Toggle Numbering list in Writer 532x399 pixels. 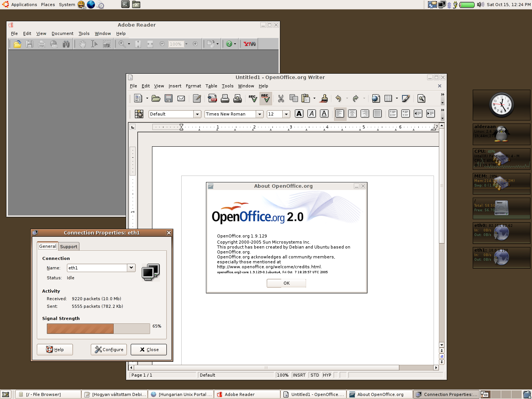tap(393, 114)
